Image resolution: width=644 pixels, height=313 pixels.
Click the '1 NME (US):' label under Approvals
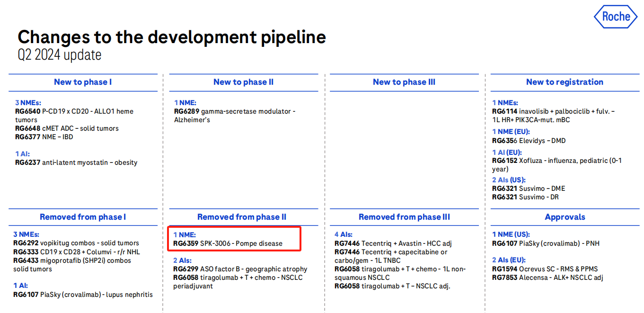[511, 234]
